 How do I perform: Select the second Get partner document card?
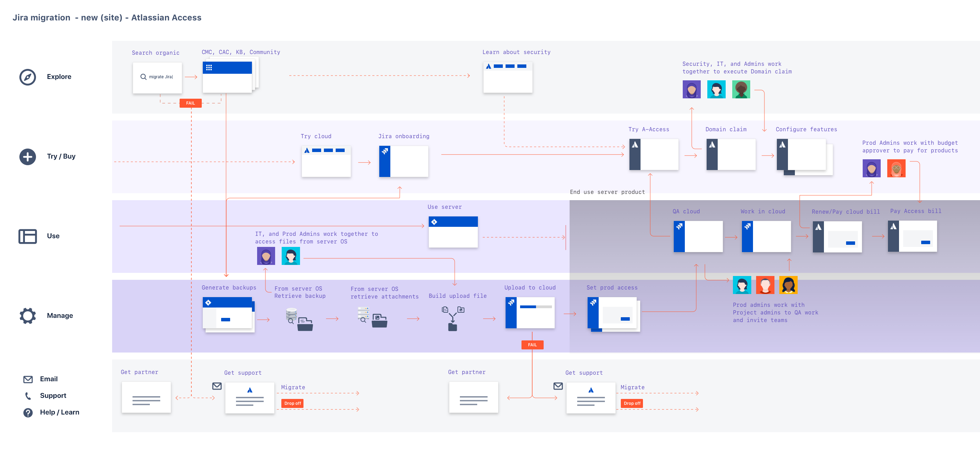pyautogui.click(x=473, y=398)
